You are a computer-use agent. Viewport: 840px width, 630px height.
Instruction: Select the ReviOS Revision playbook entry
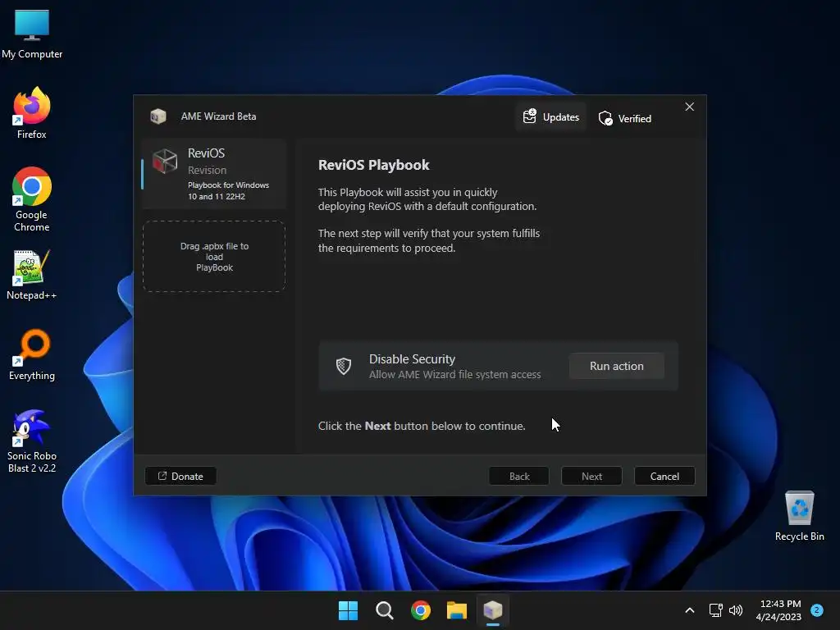pyautogui.click(x=214, y=174)
